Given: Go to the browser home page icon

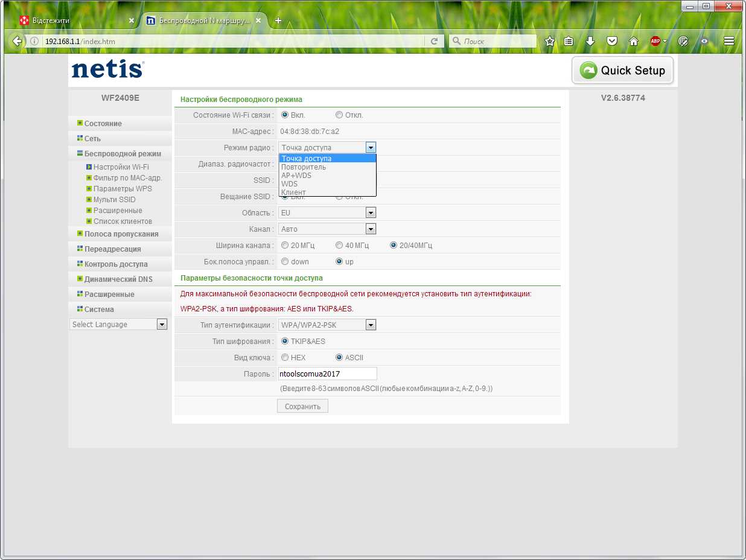Looking at the screenshot, I should 634,41.
